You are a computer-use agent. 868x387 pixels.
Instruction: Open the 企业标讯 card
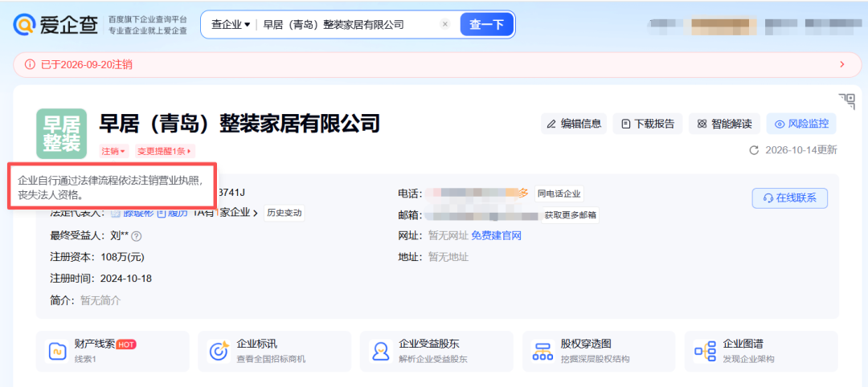274,351
